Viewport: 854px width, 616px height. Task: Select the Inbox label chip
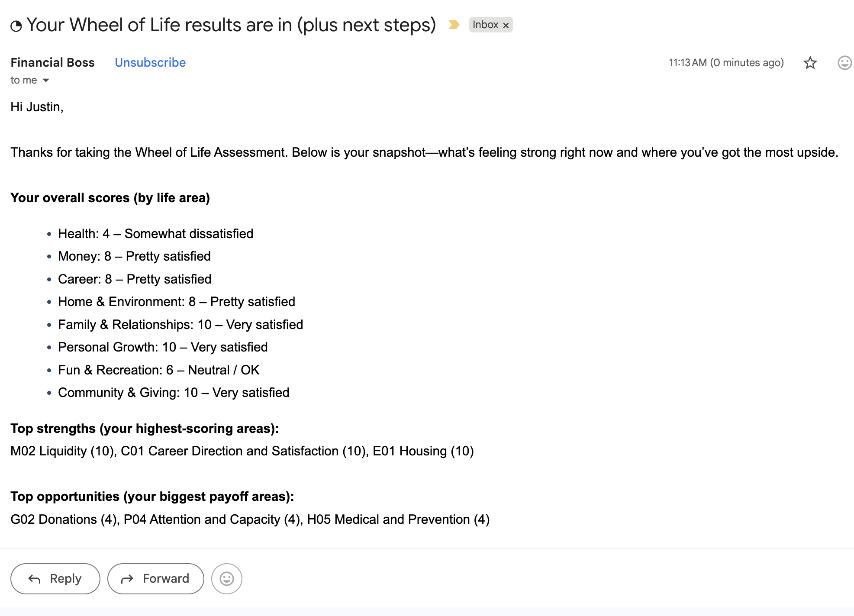pyautogui.click(x=486, y=25)
